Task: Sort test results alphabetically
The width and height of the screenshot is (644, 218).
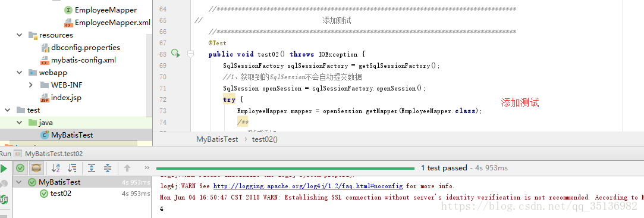Action: 56,168
